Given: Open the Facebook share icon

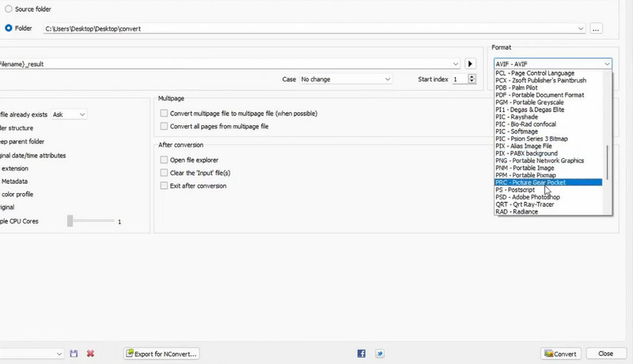Looking at the screenshot, I should click(x=362, y=354).
